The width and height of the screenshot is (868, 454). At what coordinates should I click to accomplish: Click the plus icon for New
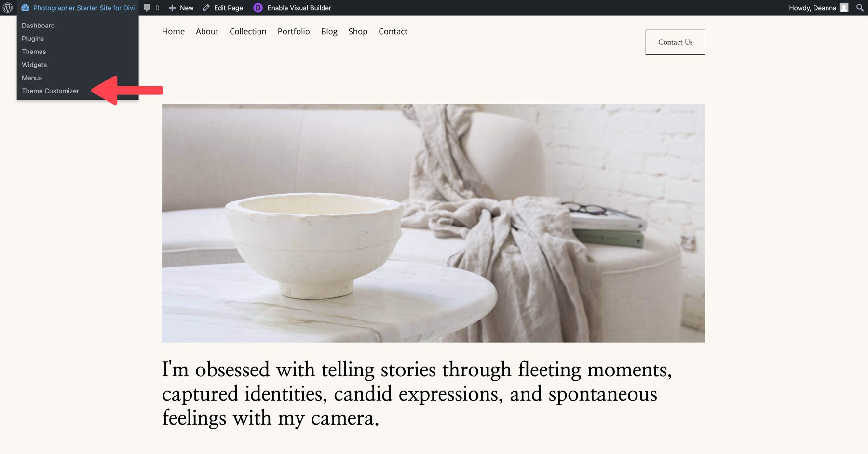coord(172,8)
